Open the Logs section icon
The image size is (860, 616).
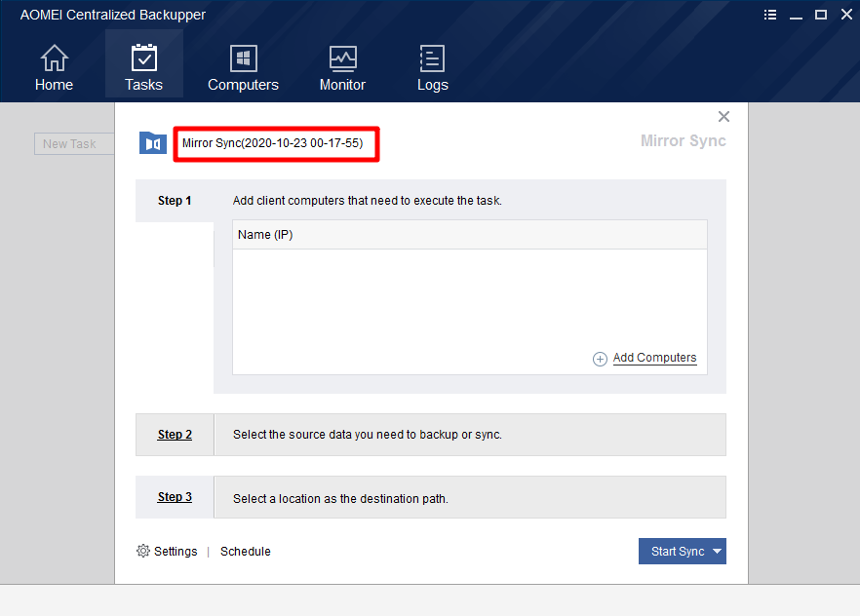432,58
